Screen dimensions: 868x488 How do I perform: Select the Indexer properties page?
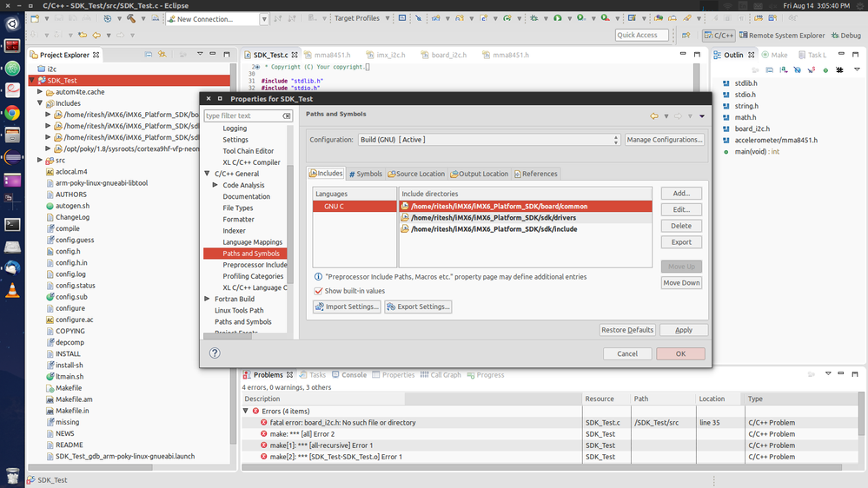pyautogui.click(x=235, y=231)
